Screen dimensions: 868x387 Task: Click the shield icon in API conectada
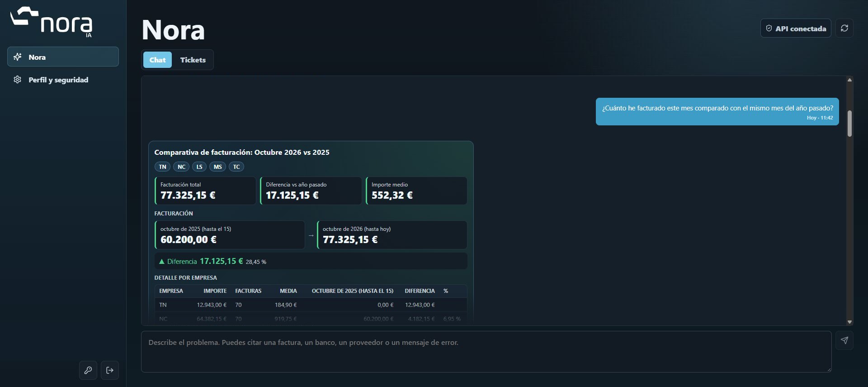click(769, 28)
